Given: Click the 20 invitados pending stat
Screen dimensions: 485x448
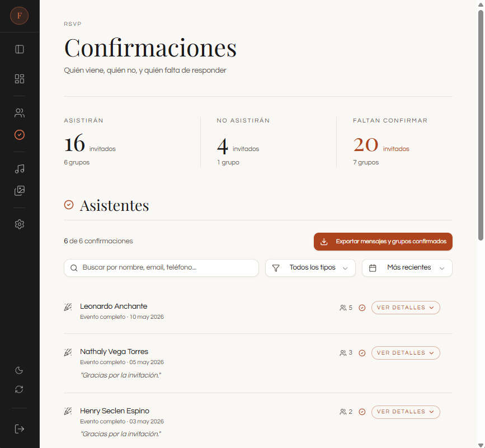Looking at the screenshot, I should (381, 145).
